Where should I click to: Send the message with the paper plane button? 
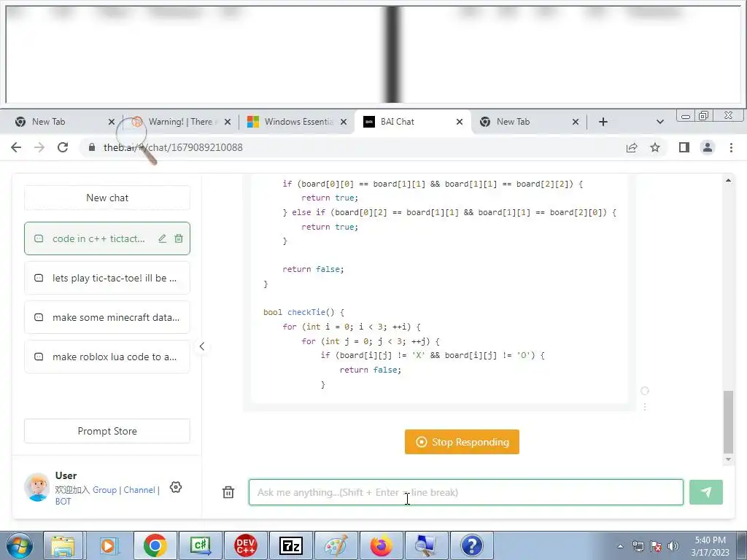[706, 492]
